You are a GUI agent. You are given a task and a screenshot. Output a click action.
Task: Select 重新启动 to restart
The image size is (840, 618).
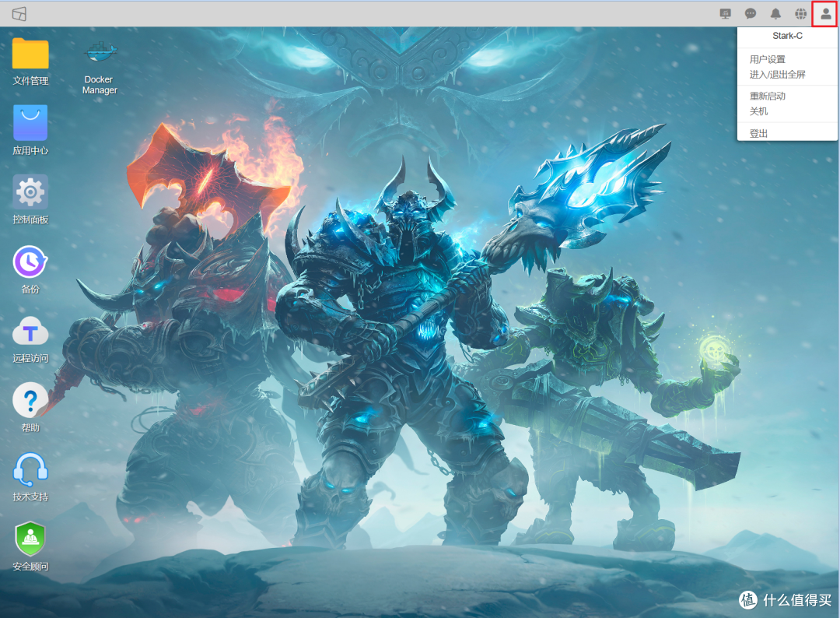(768, 96)
